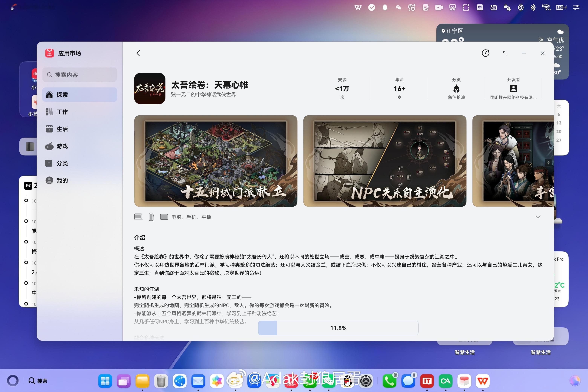Open the Files folder in dock
588x392 pixels.
click(142, 381)
